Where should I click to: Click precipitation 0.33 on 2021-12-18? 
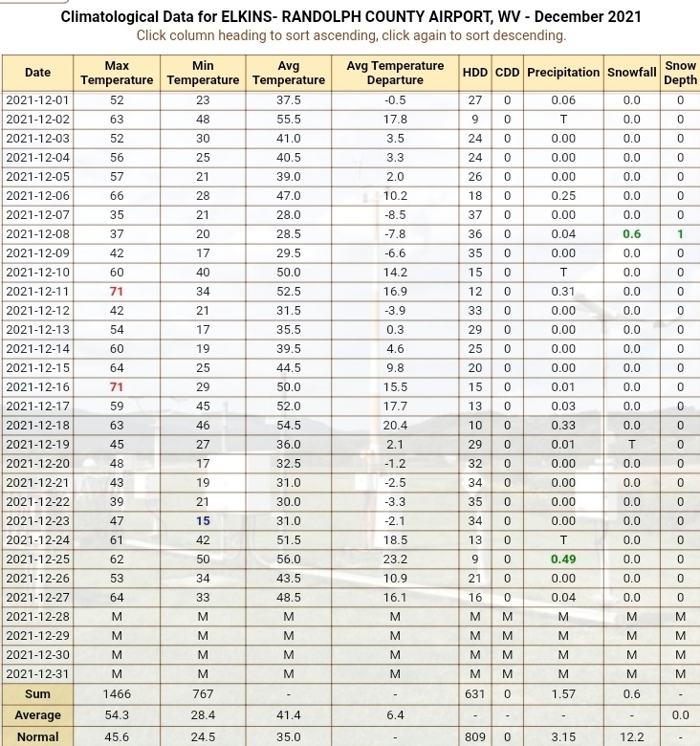(563, 426)
